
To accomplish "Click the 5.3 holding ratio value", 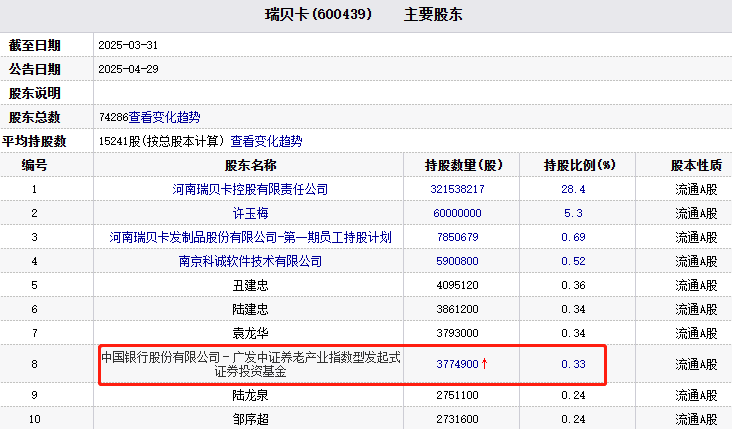I will (573, 213).
